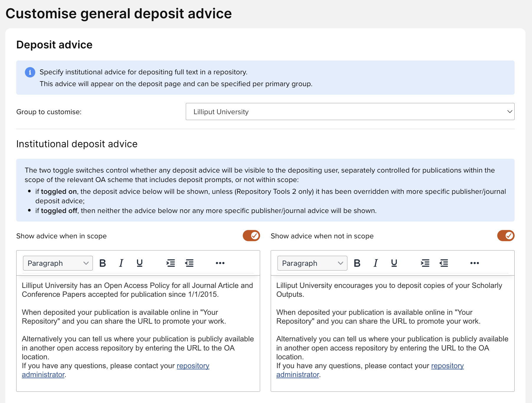Open repository administrator link in the in-scope advice
This screenshot has width=532, height=403.
[x=193, y=366]
